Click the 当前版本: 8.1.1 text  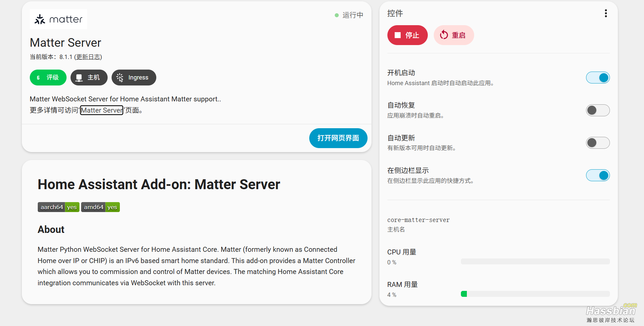coord(51,57)
